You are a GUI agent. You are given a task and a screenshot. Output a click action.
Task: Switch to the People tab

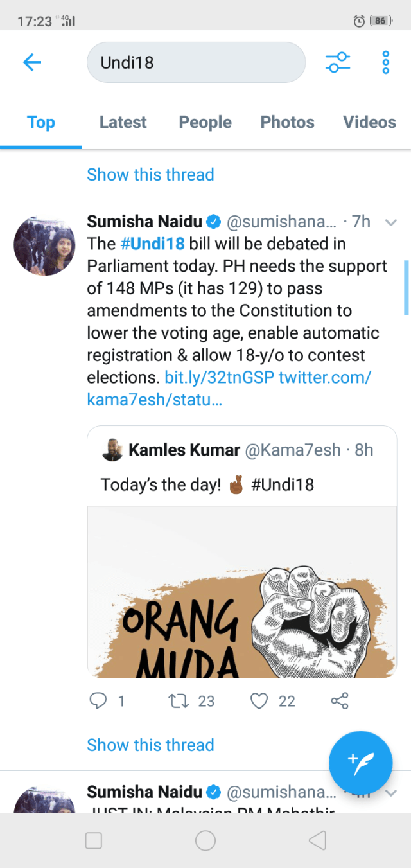205,122
